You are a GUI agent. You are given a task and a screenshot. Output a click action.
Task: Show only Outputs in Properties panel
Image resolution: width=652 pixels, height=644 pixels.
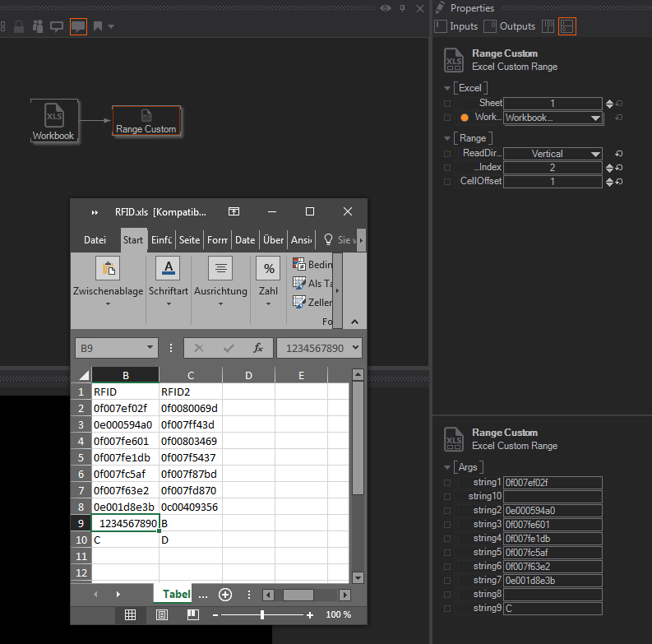[510, 26]
